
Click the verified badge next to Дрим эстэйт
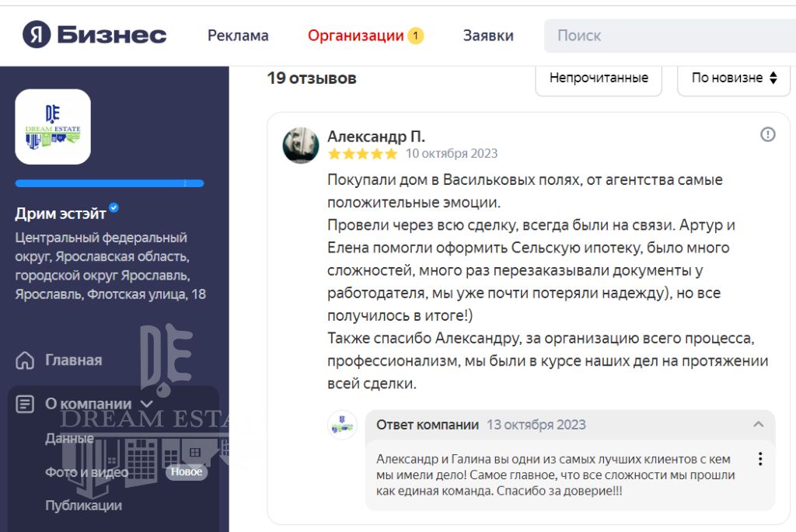(x=114, y=208)
